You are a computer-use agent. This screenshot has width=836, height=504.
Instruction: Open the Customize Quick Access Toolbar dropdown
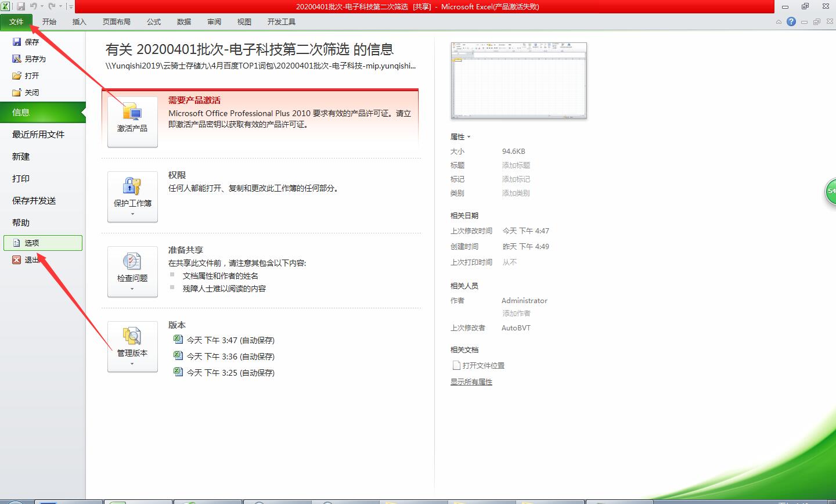tap(71, 7)
